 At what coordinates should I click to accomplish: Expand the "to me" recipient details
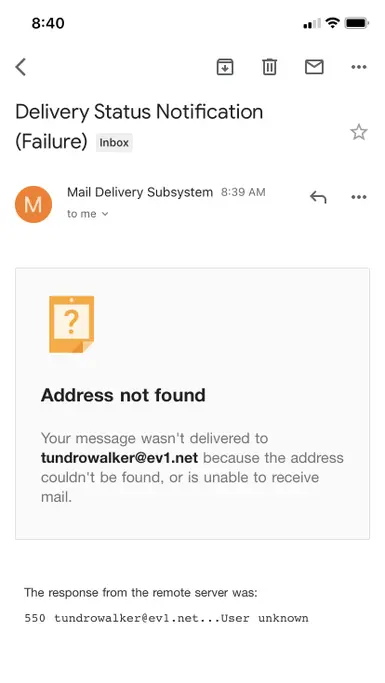(88, 214)
